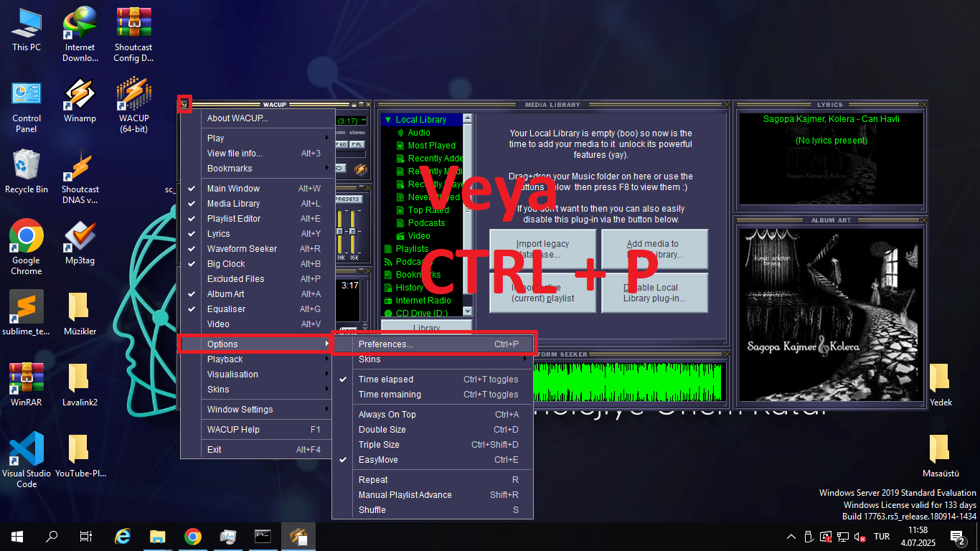Enable Shuffle in Options submenu

click(x=433, y=510)
